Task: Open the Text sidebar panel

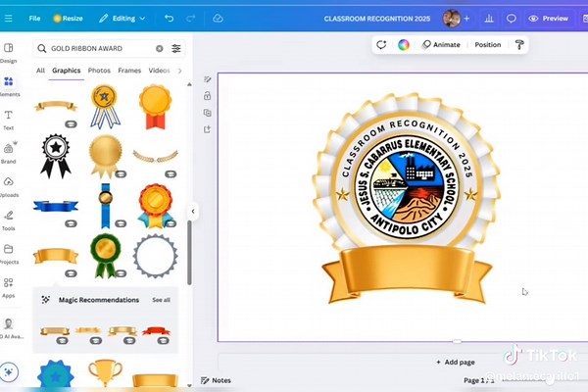Action: point(8,120)
